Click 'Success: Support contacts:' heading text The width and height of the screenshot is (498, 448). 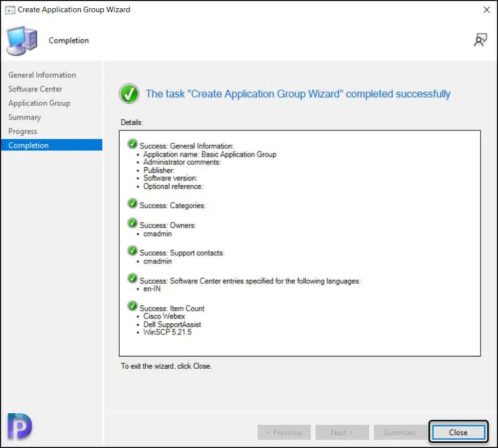[x=182, y=253]
